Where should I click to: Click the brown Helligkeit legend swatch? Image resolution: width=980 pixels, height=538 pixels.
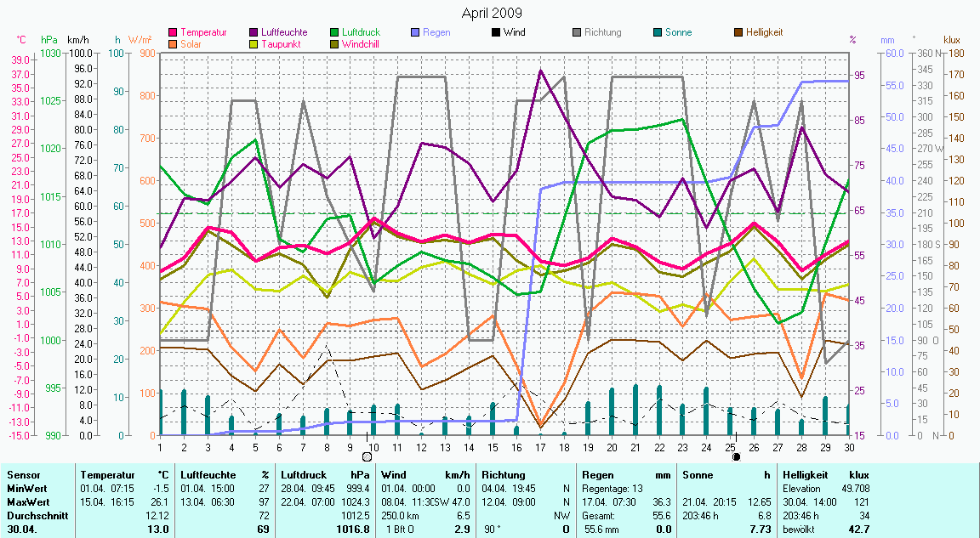pyautogui.click(x=738, y=33)
